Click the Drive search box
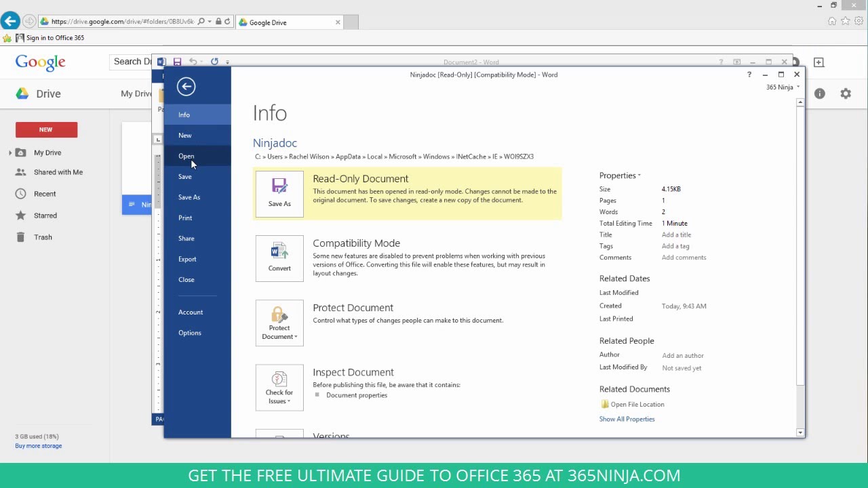868x488 pixels. pos(132,62)
